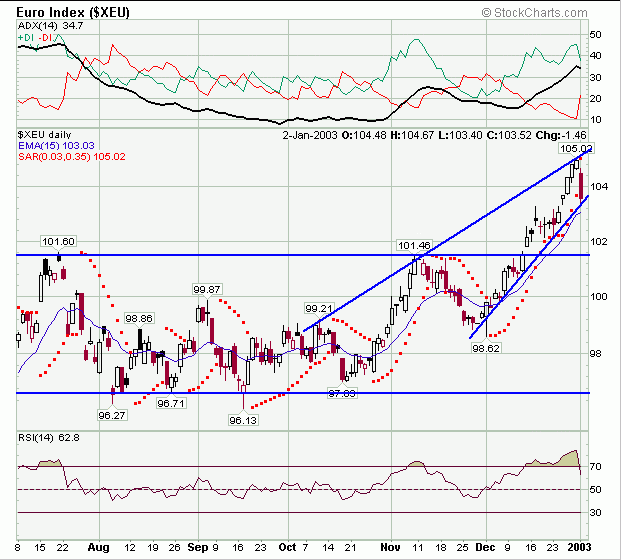This screenshot has height=560, width=621.
Task: Click the 98.62 low price label
Action: [x=486, y=348]
